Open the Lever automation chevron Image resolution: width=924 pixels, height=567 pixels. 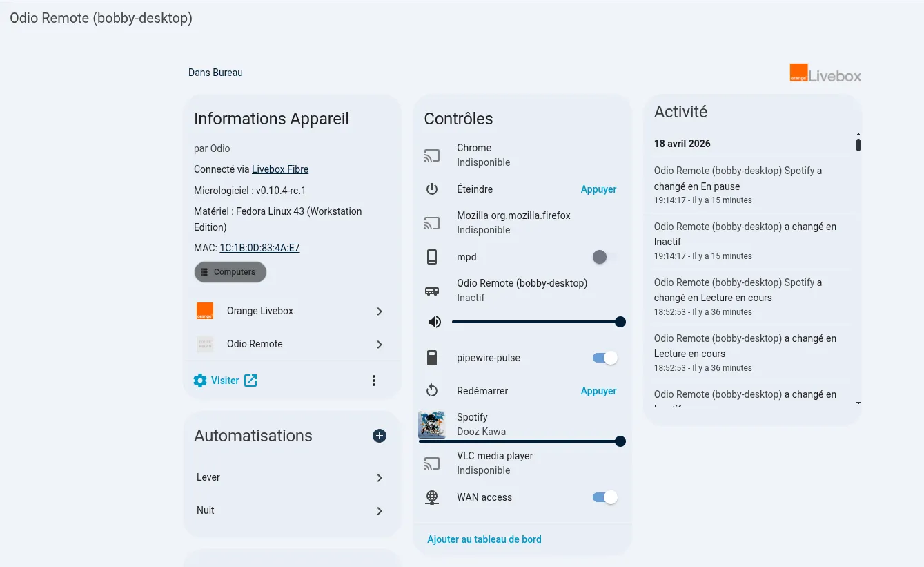[x=380, y=478]
